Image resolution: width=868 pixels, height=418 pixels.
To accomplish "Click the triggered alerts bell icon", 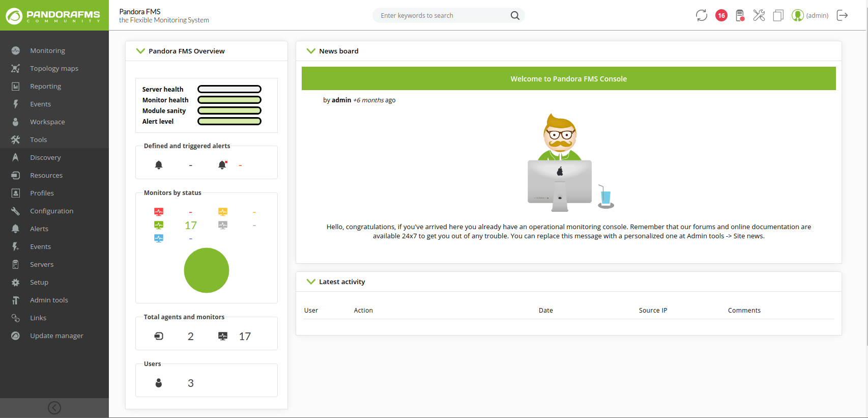I will 222,165.
